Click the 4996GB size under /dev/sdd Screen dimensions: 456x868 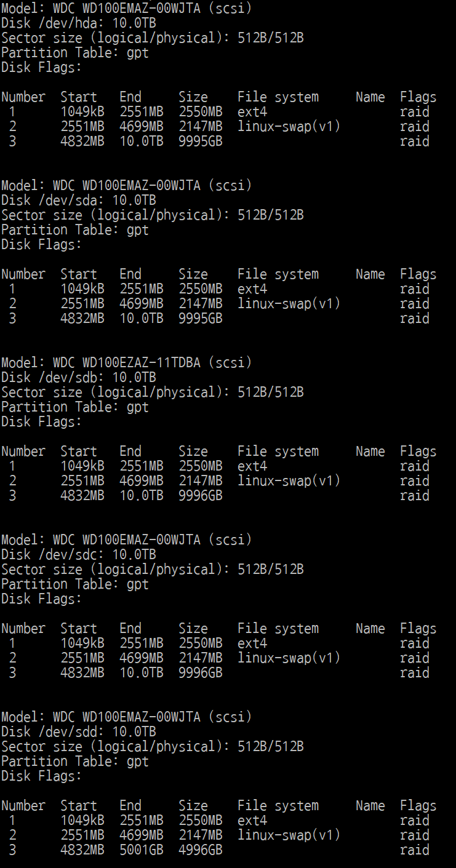(200, 850)
